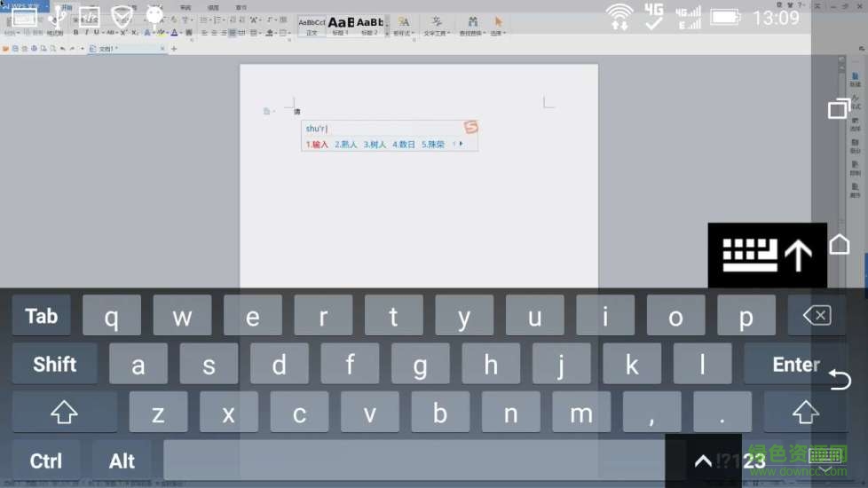The width and height of the screenshot is (868, 488).
Task: Choose IME candidate 5 in the list
Action: pyautogui.click(x=433, y=145)
